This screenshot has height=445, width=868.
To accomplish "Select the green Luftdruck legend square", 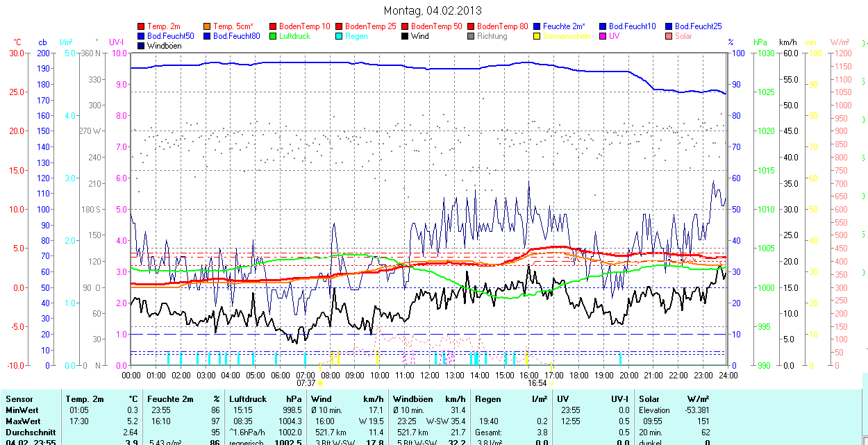I will coord(274,36).
